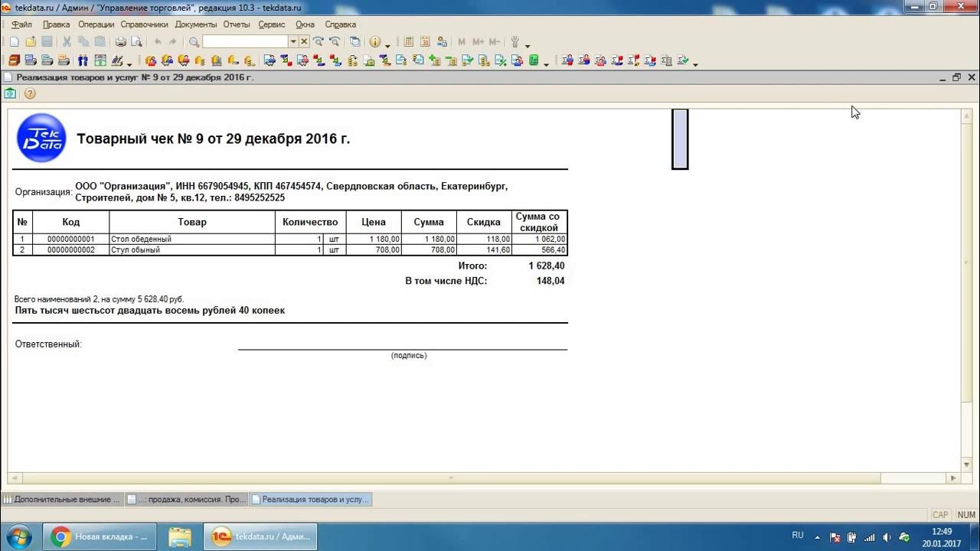The image size is (980, 551).
Task: Click the orange question mark help icon
Action: click(x=30, y=93)
